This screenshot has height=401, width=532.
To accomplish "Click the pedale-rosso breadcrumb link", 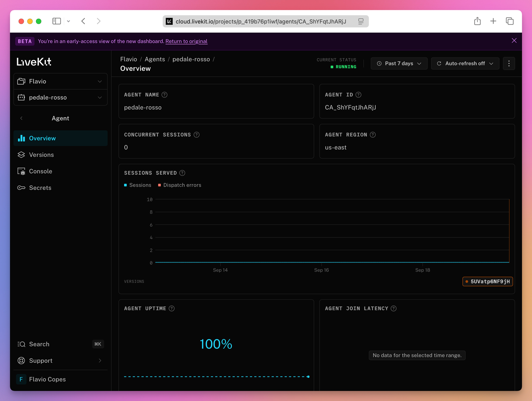I will click(x=191, y=59).
